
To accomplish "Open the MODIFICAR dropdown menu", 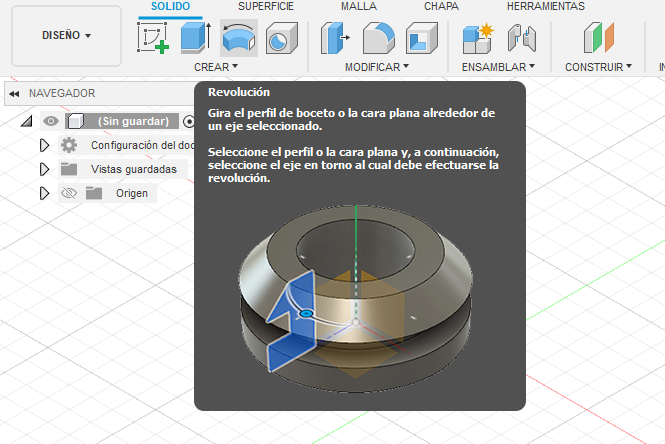I will click(377, 67).
